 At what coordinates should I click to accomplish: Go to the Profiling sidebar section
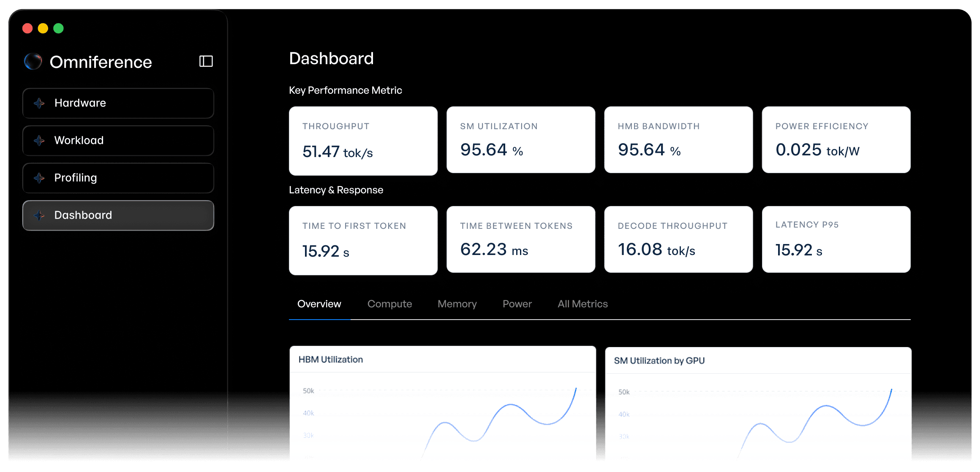pyautogui.click(x=118, y=178)
